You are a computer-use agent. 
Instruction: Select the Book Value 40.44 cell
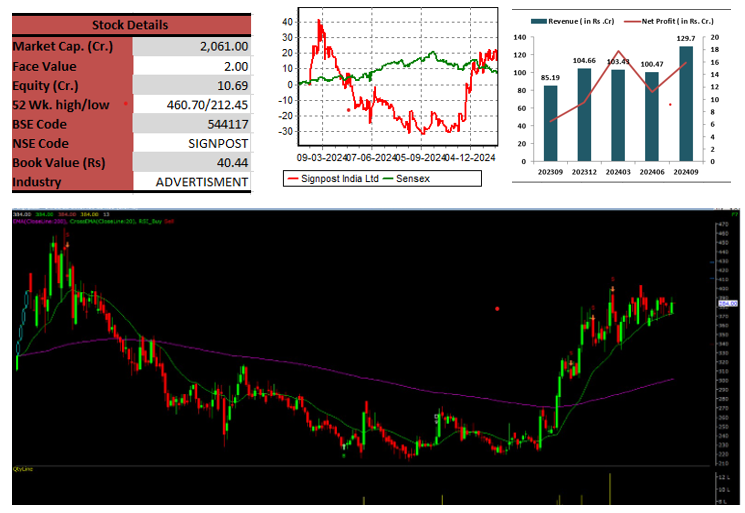pyautogui.click(x=192, y=162)
